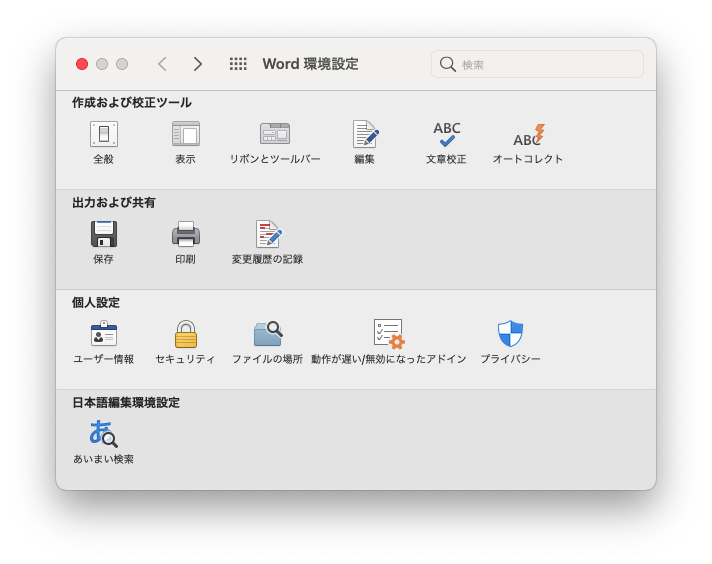Open ユーザー情報 user information icon

104,334
